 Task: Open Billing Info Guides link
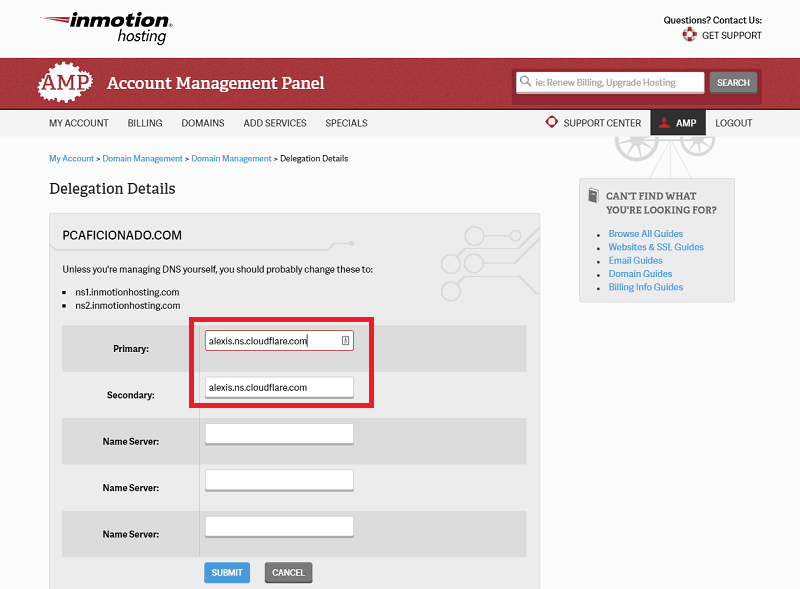tap(645, 287)
